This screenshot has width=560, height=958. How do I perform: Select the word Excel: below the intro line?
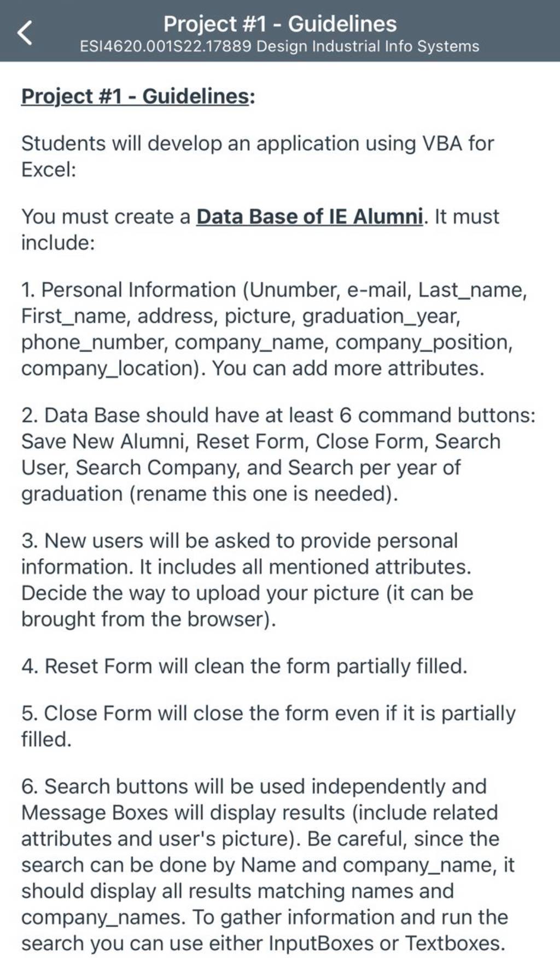pos(49,170)
